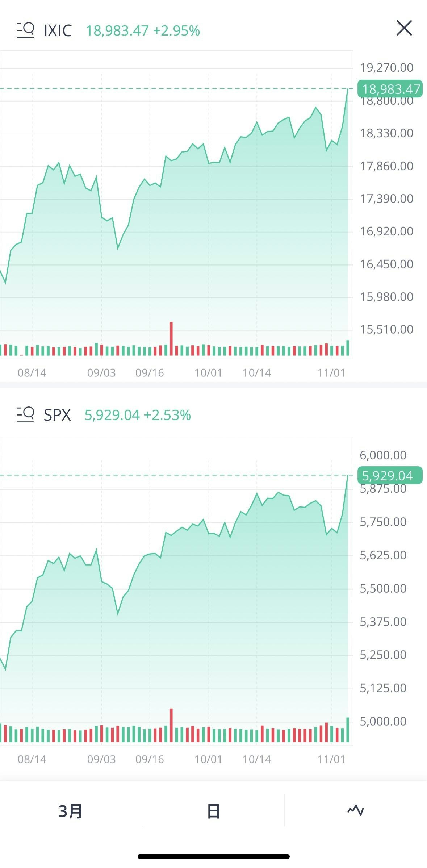Click the tall red volume bar on SPX chart

tap(171, 725)
